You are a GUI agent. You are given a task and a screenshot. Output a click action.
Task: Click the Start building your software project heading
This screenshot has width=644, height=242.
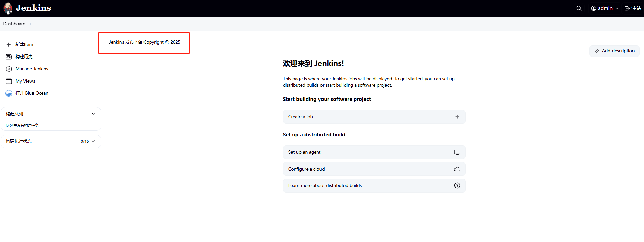327,99
